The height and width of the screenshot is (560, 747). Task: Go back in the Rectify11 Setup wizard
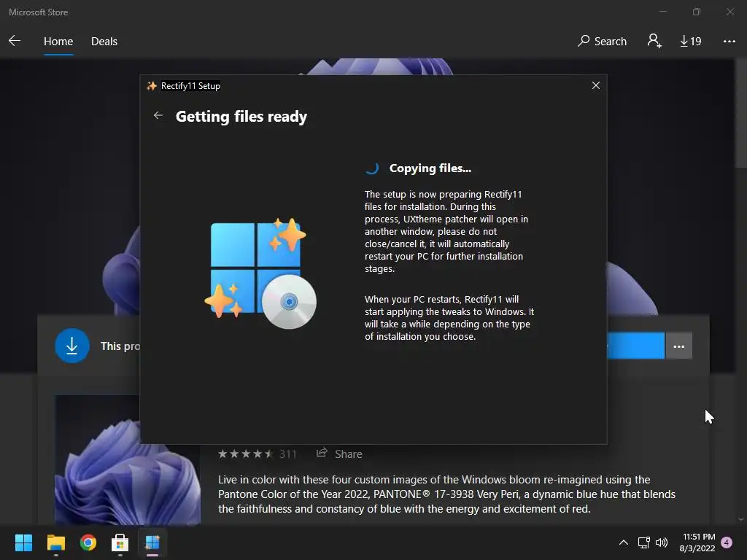point(158,116)
